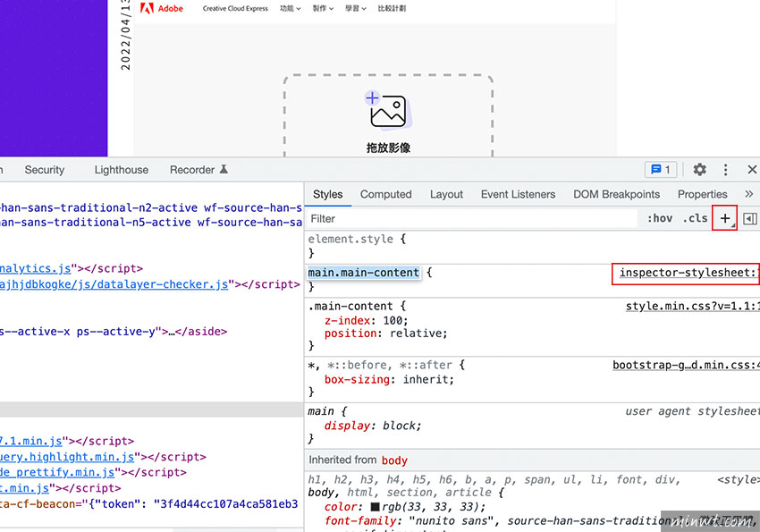Image resolution: width=760 pixels, height=532 pixels.
Task: Select the Layout tab
Action: point(446,194)
